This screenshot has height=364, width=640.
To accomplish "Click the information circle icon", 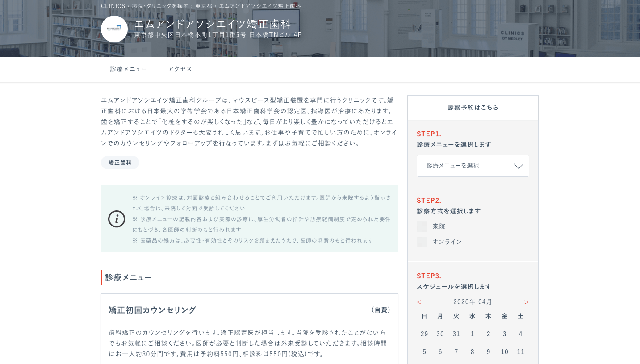I will click(117, 219).
